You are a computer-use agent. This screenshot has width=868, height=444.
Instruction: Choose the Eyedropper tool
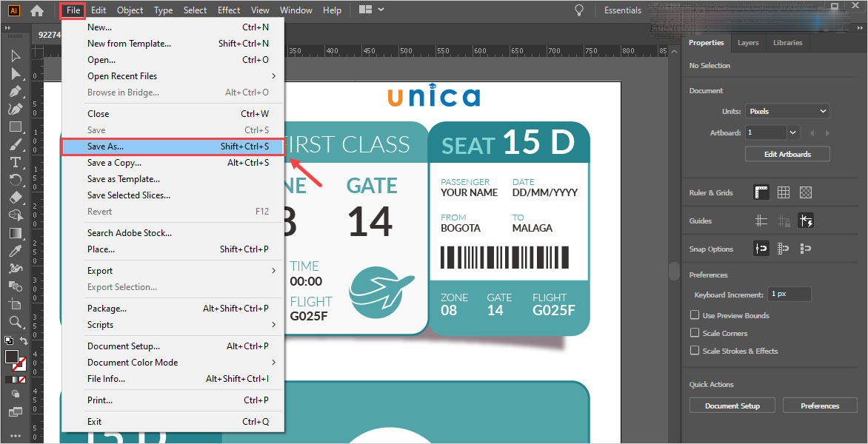coord(15,251)
